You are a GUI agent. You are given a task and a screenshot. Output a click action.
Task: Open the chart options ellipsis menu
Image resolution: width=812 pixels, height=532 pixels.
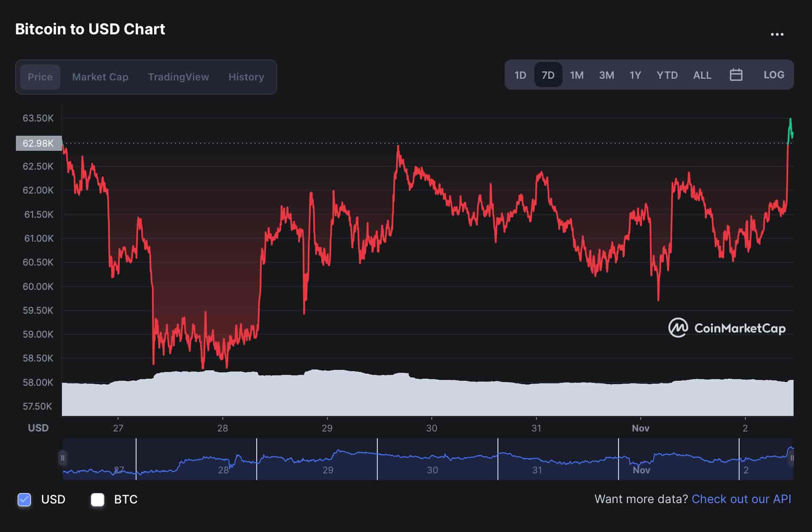click(778, 33)
